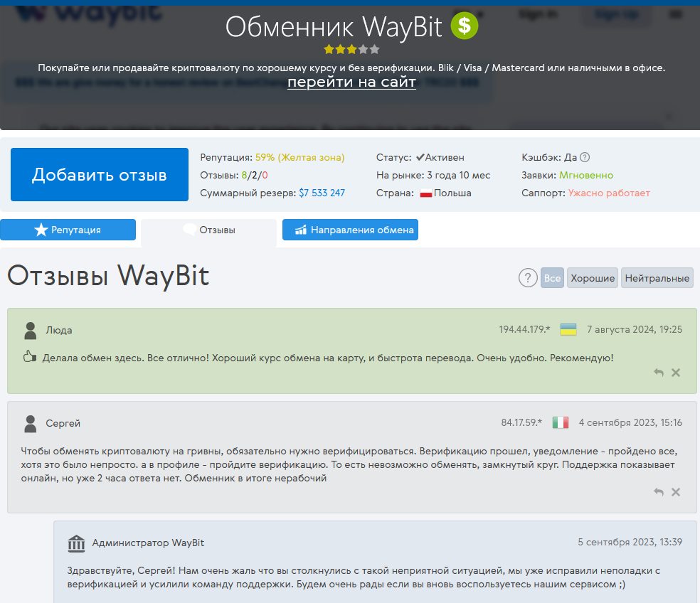Click the X icon on Люда's review
The width and height of the screenshot is (700, 603).
pyautogui.click(x=676, y=373)
